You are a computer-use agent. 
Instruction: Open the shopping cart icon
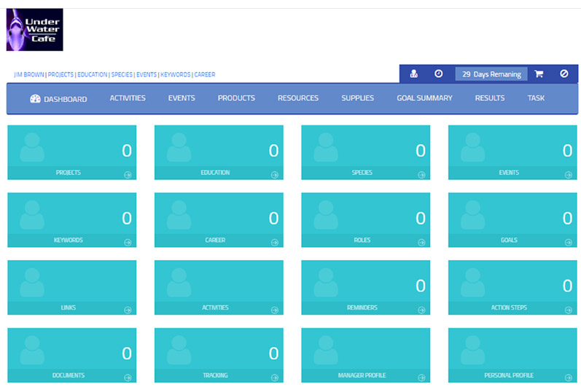pyautogui.click(x=539, y=74)
